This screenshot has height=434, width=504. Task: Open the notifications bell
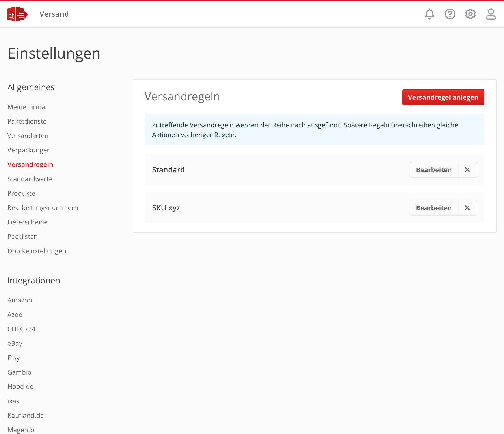point(429,14)
